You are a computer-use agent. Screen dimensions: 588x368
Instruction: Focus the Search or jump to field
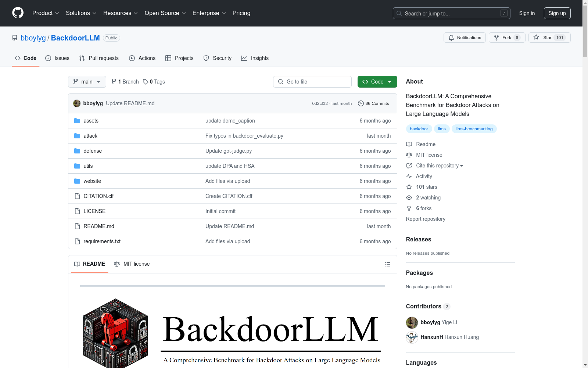(x=452, y=13)
